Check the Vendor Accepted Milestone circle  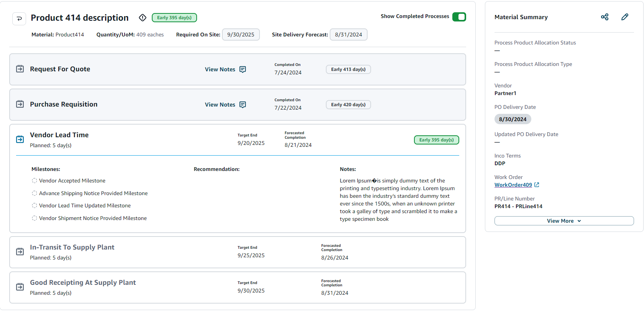click(34, 181)
